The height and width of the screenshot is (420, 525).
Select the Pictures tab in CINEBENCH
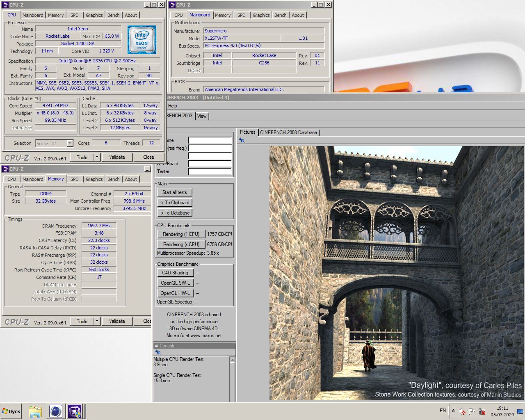click(x=247, y=132)
